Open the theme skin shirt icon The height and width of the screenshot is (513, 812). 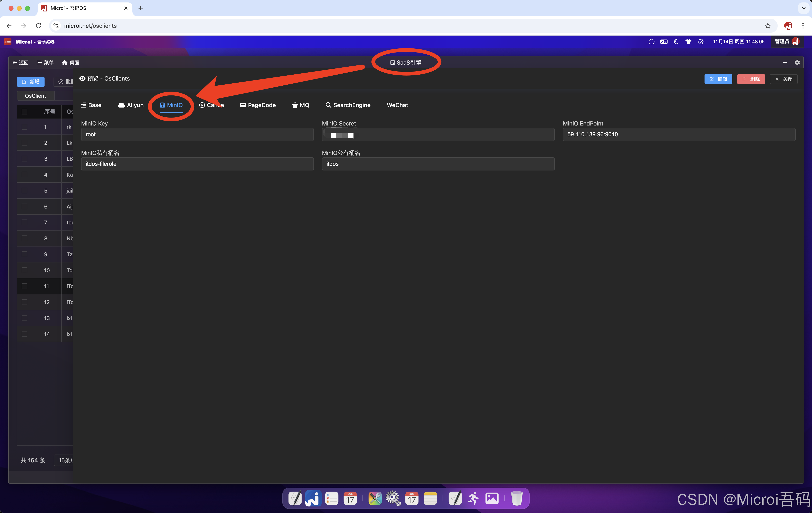click(688, 42)
